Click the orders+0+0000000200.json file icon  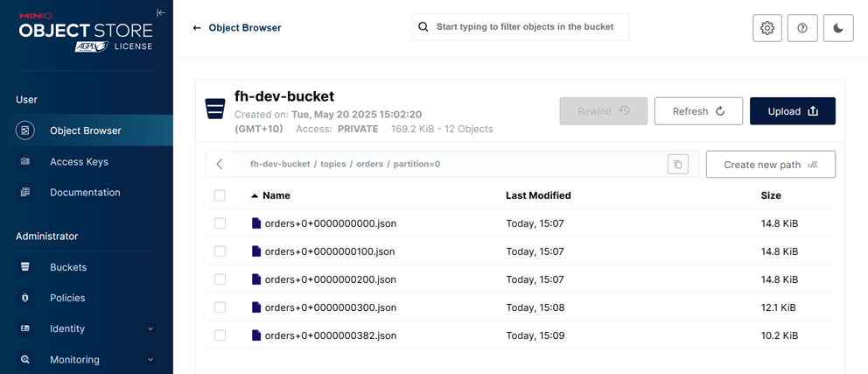255,279
